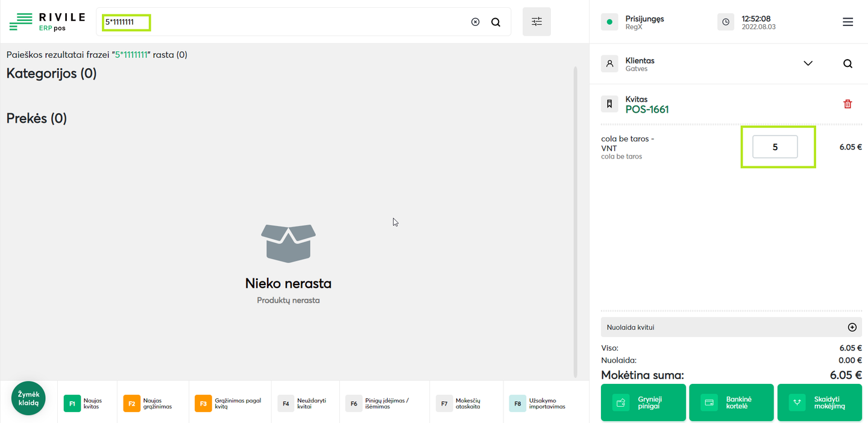868x423 pixels.
Task: Click the magnifier icon in the product search bar
Action: click(495, 22)
